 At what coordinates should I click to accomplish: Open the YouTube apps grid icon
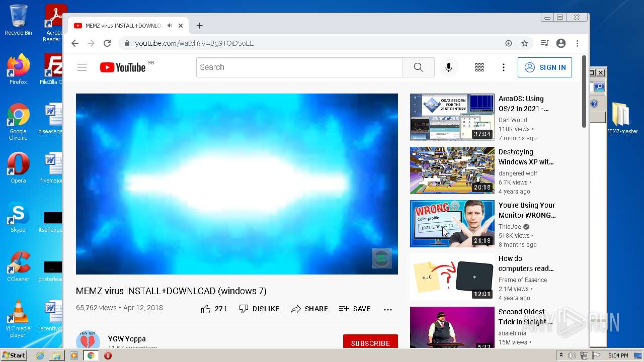point(479,67)
